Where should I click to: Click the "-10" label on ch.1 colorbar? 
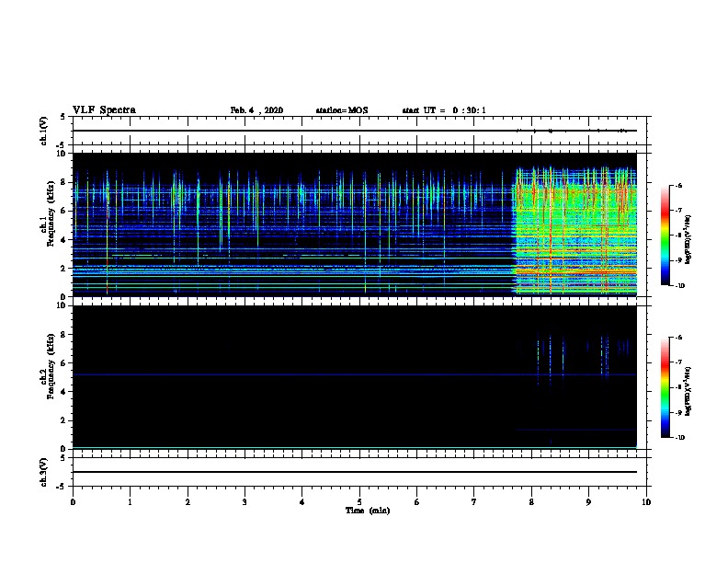[x=679, y=285]
